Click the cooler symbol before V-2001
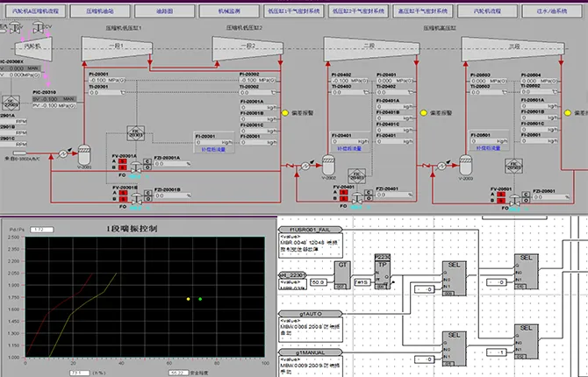The width and height of the screenshot is (588, 377). 63,154
